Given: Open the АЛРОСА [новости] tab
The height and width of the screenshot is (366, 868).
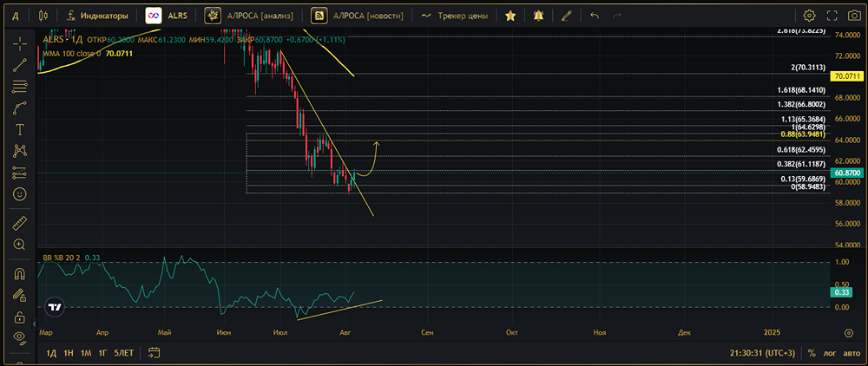Looking at the screenshot, I should coord(358,16).
